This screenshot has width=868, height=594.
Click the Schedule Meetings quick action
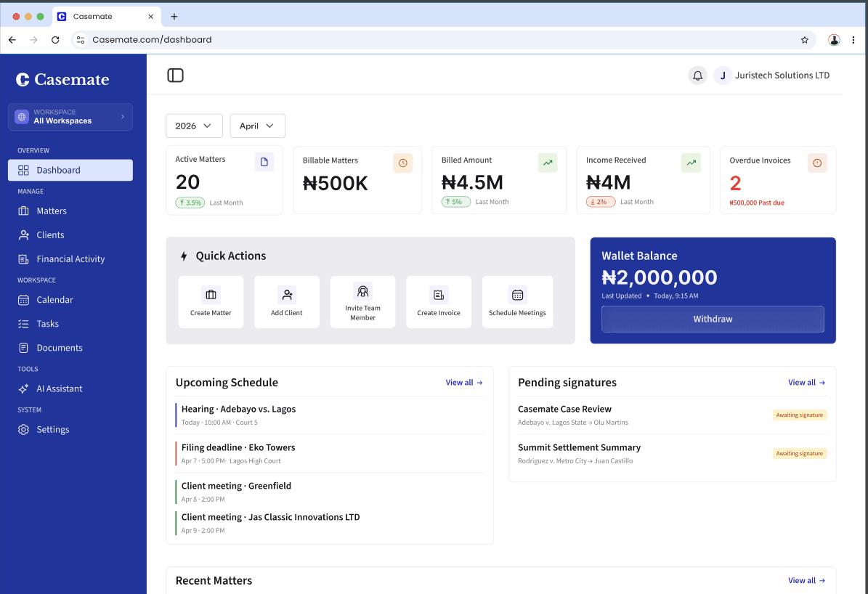518,301
